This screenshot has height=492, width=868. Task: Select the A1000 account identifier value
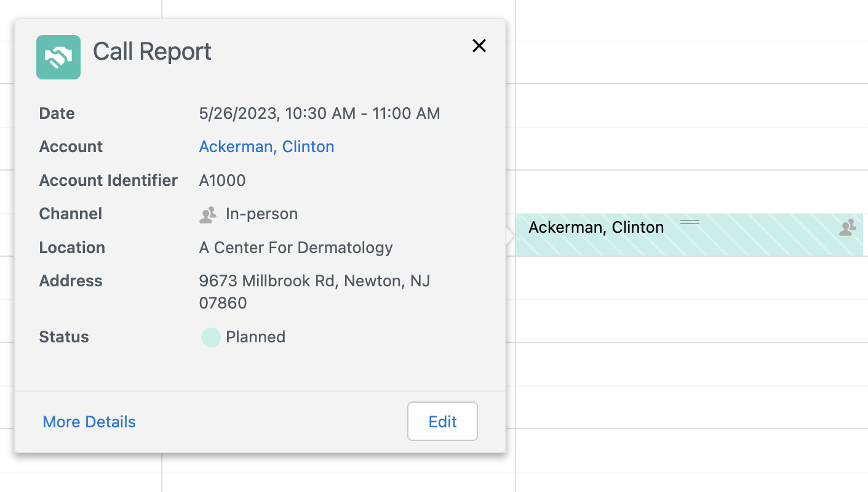coord(222,180)
